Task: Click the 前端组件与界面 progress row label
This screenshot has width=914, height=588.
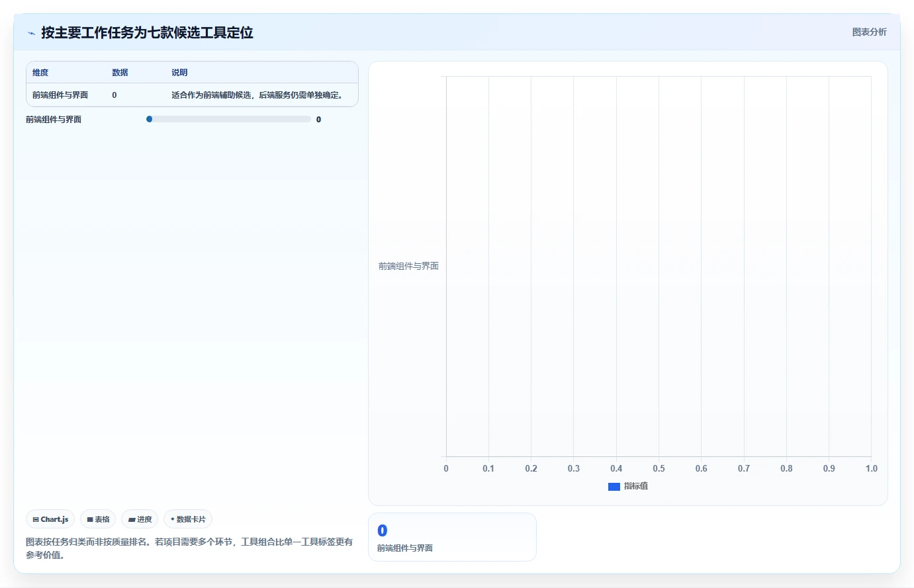Action: click(x=54, y=120)
